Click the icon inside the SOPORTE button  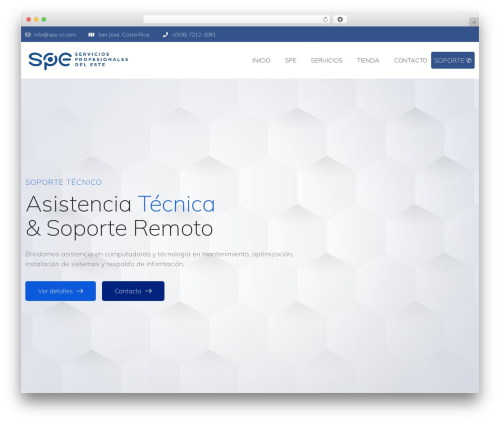pyautogui.click(x=469, y=61)
